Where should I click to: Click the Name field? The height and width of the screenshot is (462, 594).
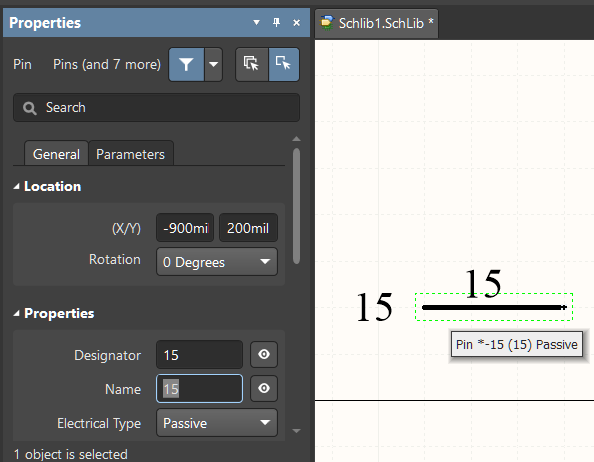pyautogui.click(x=199, y=389)
